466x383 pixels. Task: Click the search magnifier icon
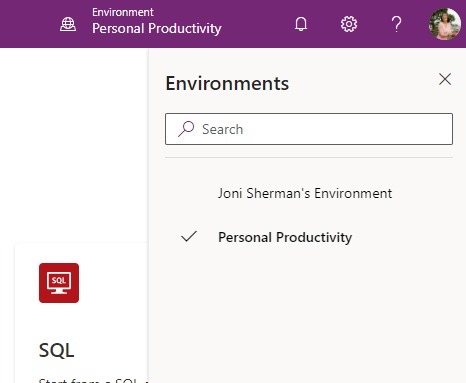pos(186,129)
